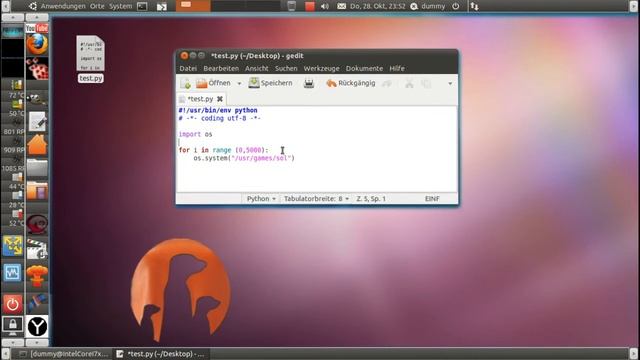The height and width of the screenshot is (360, 640).
Task: Expand the recent files arrow next to Öffnen
Action: click(239, 84)
